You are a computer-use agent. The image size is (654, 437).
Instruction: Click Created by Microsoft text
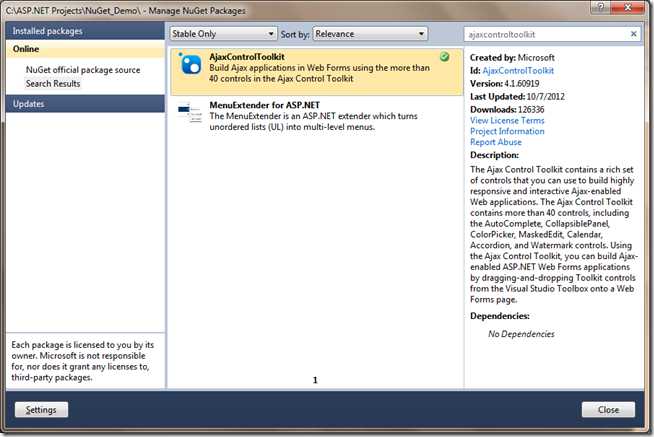click(512, 58)
